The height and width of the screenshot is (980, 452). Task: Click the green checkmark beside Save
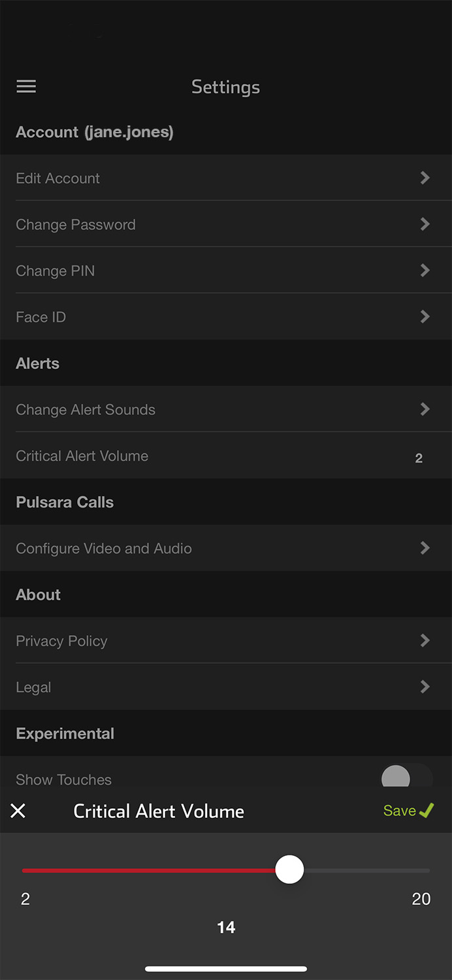click(428, 809)
